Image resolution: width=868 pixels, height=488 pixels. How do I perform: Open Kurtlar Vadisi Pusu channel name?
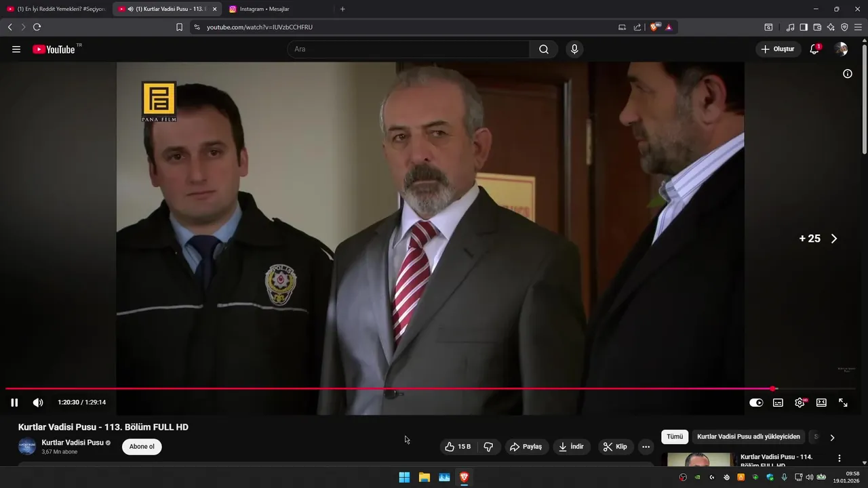coord(73,443)
